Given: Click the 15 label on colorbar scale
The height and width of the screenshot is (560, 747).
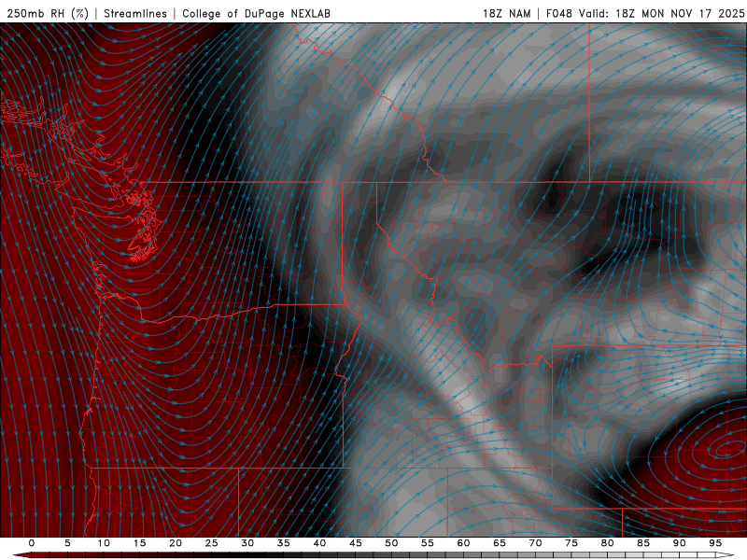Looking at the screenshot, I should tap(139, 543).
